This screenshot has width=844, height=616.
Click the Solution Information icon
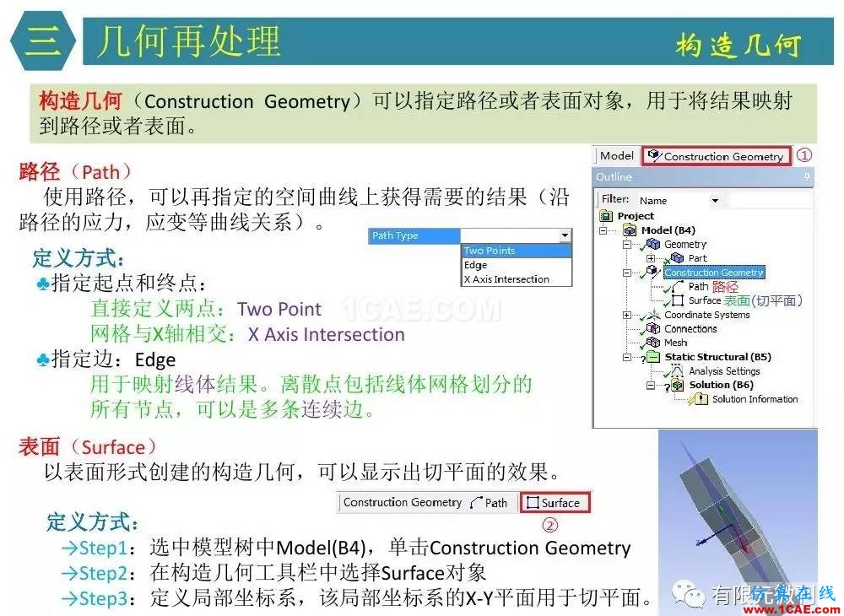(x=701, y=398)
